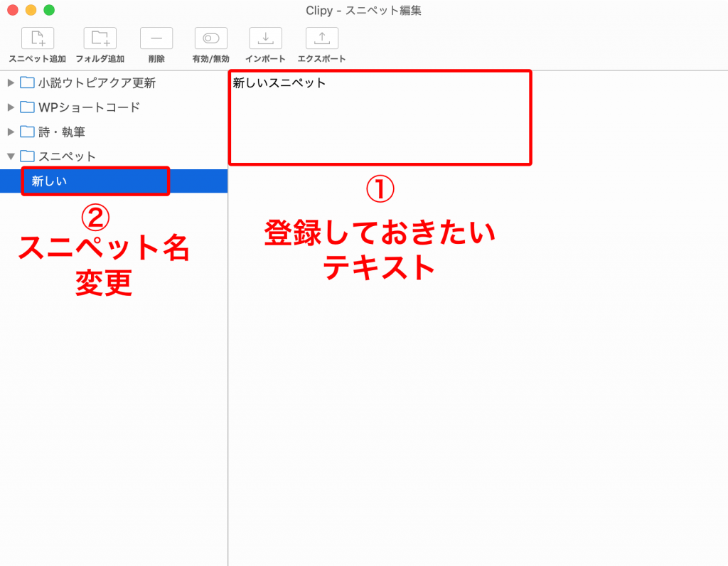728x566 pixels.
Task: Click the folder icon beside WPショートコード
Action: [28, 107]
